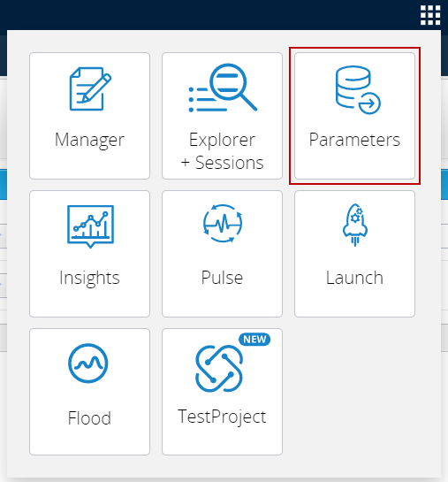Click empty space below the Manager label
Screen dimensions: 448x482
pos(89,164)
